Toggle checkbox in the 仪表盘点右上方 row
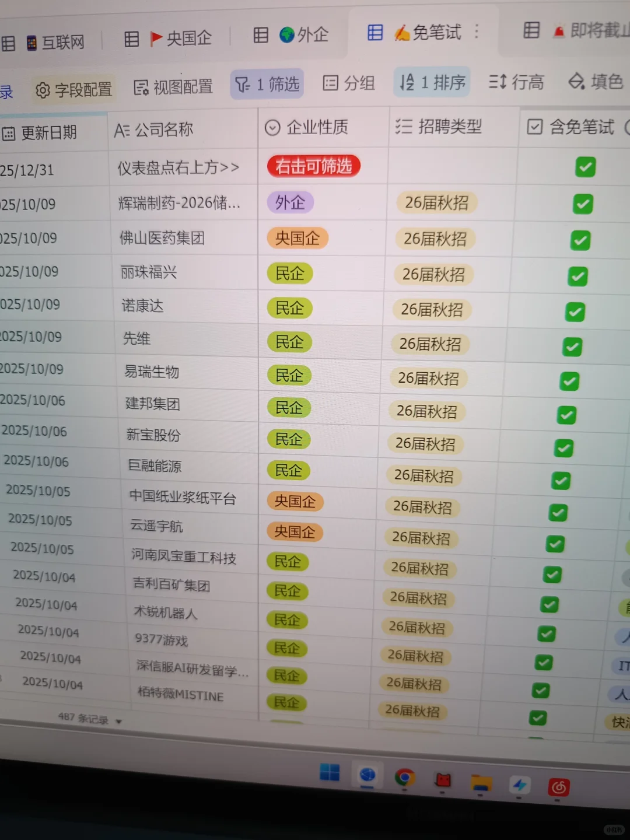 585,167
